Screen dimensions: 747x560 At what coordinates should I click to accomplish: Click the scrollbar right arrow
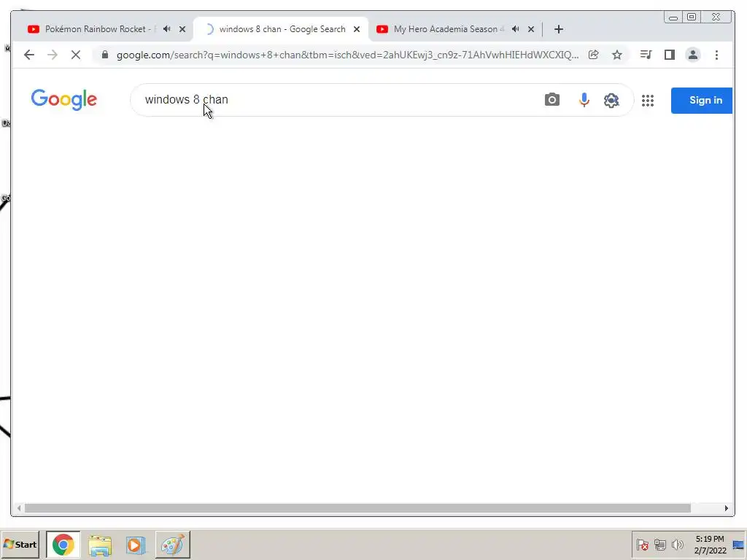(x=726, y=508)
